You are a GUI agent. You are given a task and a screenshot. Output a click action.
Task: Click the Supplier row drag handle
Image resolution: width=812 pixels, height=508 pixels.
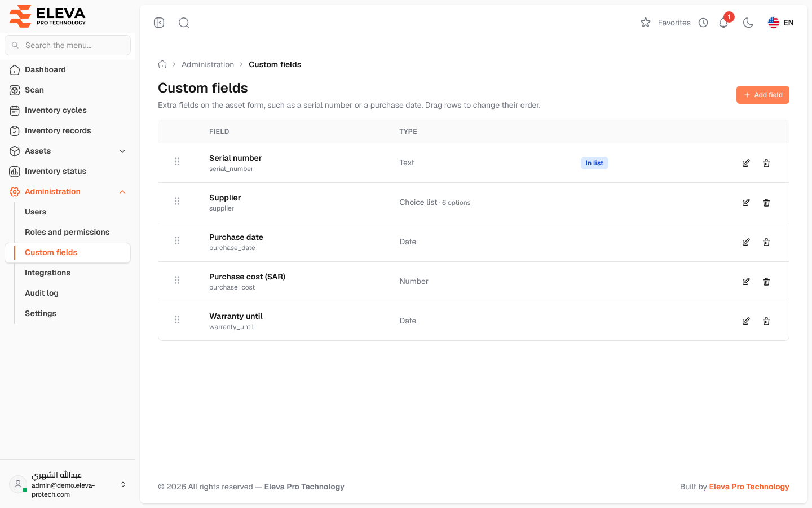click(177, 201)
